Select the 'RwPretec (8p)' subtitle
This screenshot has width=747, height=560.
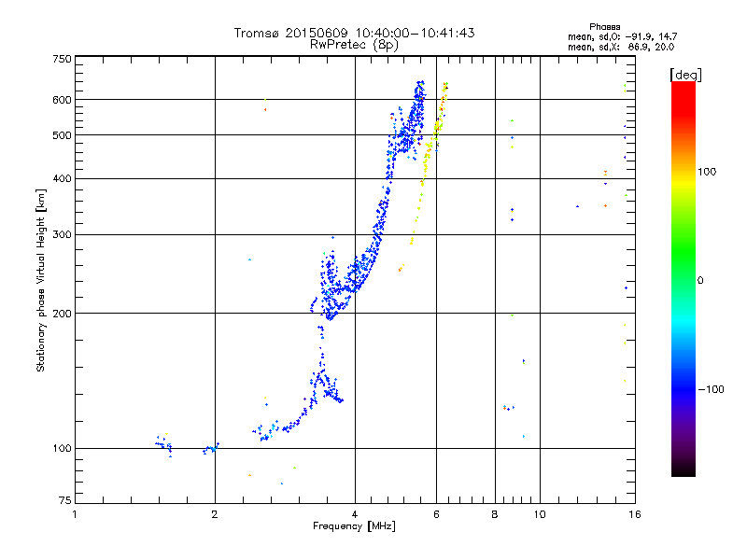(354, 45)
